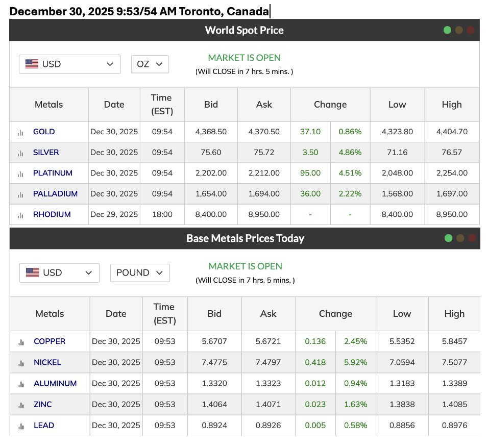Toggle the red status dot on World Spot Price
The width and height of the screenshot is (488, 448).
point(471,30)
